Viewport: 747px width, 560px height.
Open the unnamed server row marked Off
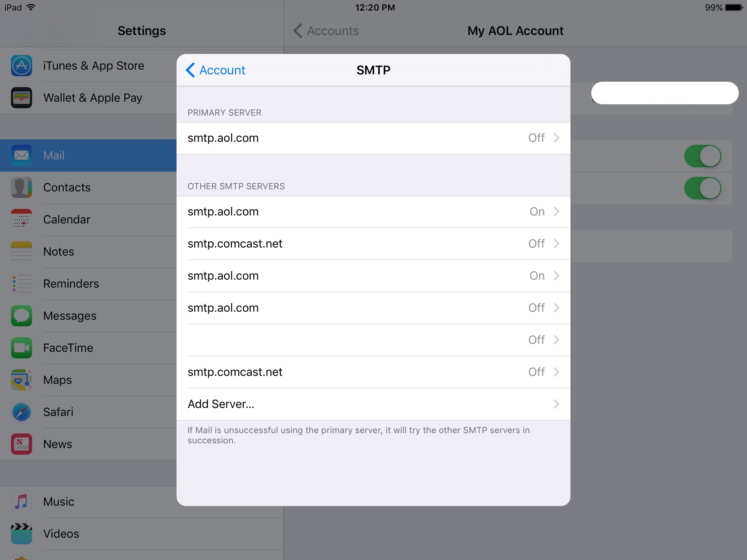[x=373, y=340]
